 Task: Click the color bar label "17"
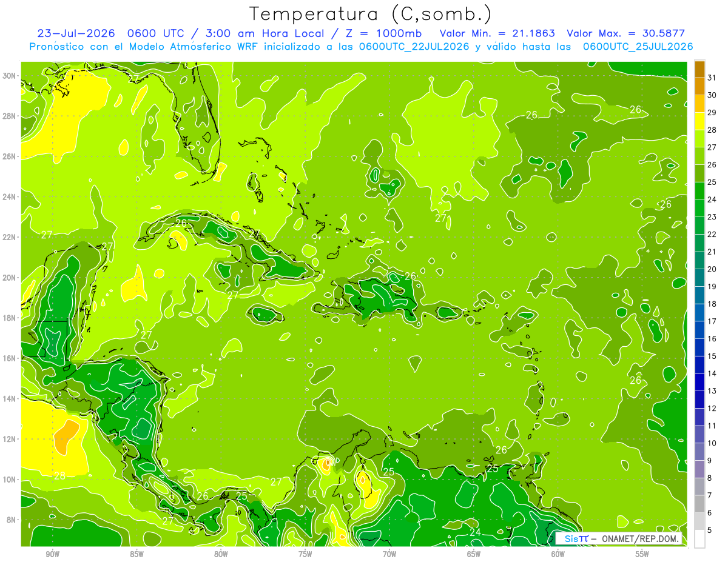[712, 321]
